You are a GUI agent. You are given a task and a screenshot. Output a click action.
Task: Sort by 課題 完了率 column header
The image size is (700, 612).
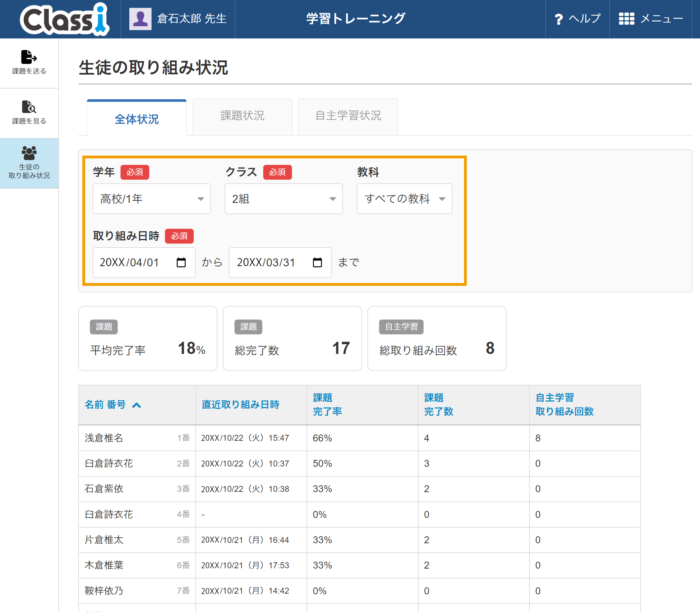tap(327, 405)
